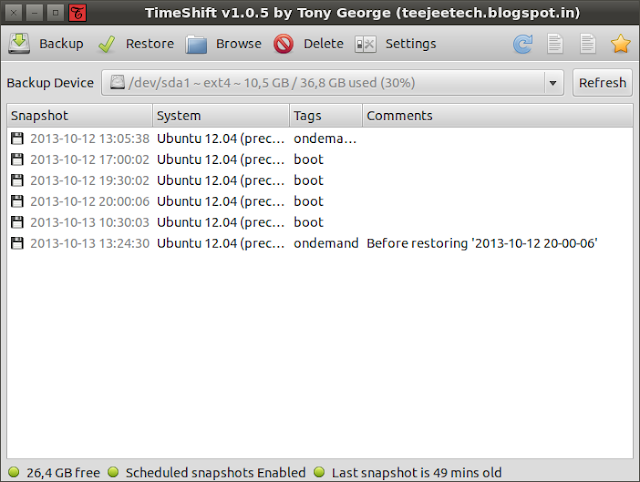Click the second document icon beside star
640x482 pixels.
(587, 44)
